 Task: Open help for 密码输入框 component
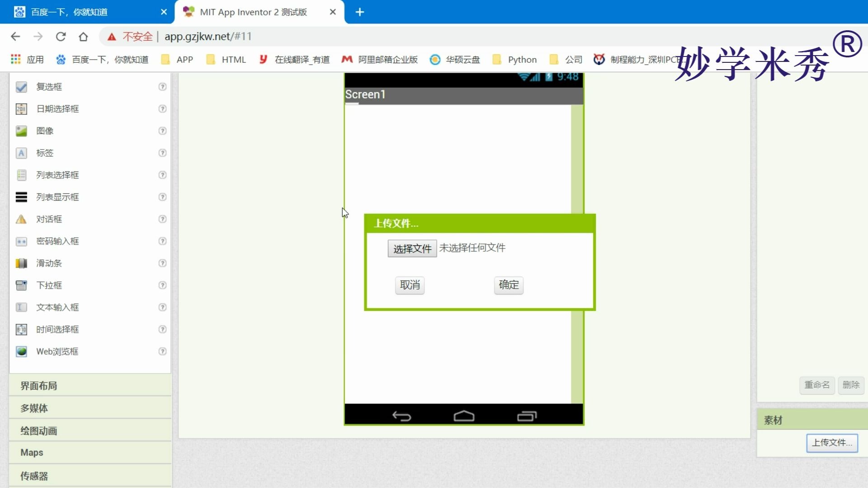pos(162,241)
